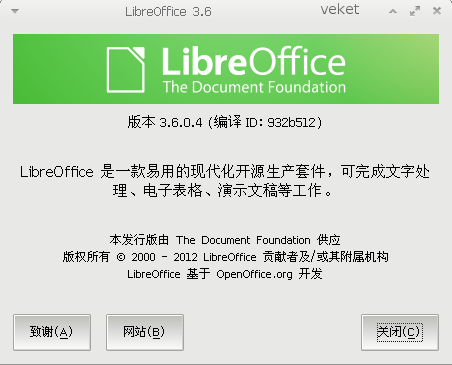This screenshot has width=452, height=365.
Task: Click the copyright © symbol
Action: coord(121,257)
